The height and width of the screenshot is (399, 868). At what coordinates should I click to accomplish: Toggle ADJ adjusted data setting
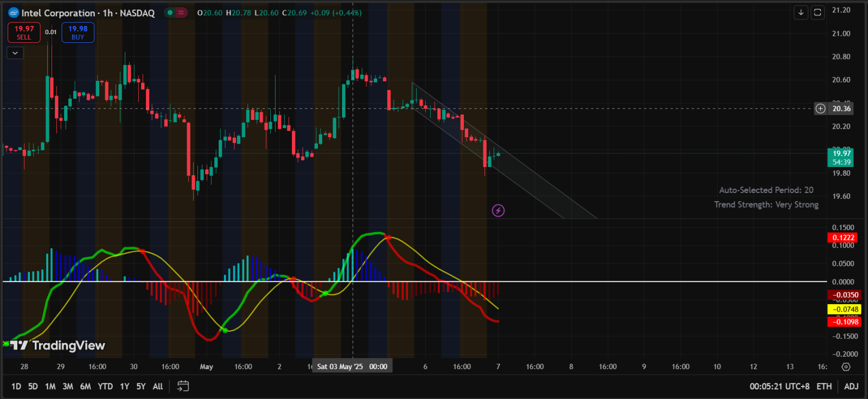(851, 386)
